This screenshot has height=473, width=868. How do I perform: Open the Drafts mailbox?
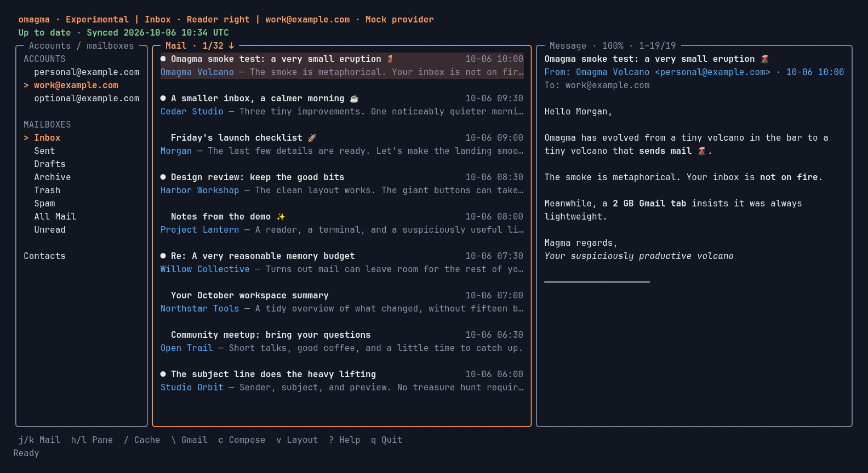50,164
